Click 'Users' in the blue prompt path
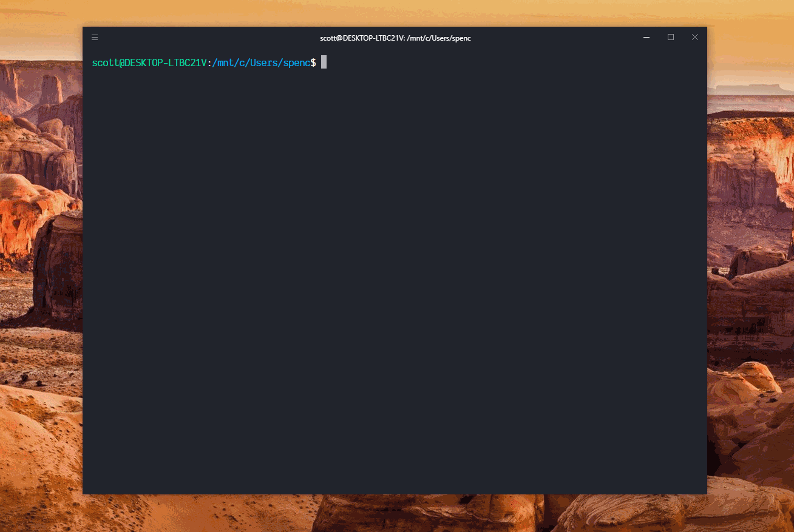This screenshot has height=532, width=794. pos(265,62)
